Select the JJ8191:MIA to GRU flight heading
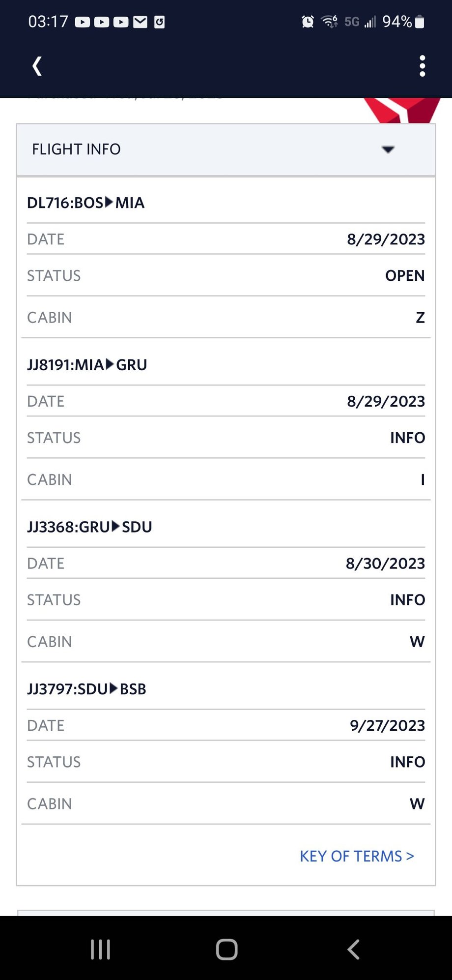452x980 pixels. point(87,365)
